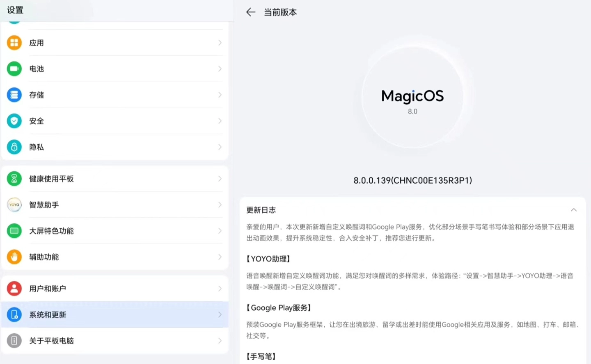Screen dimensions: 591x364
Task: Tap the red user icon for 用户和账户
Action: point(14,289)
